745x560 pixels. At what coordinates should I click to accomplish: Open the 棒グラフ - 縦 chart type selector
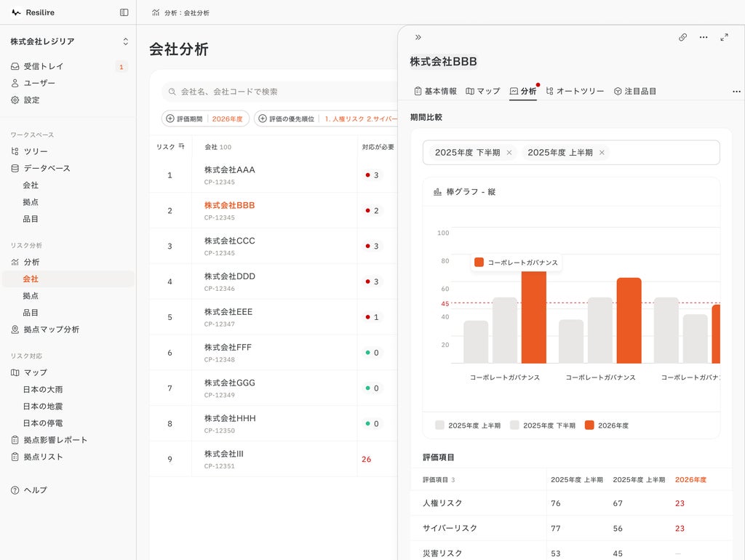465,192
